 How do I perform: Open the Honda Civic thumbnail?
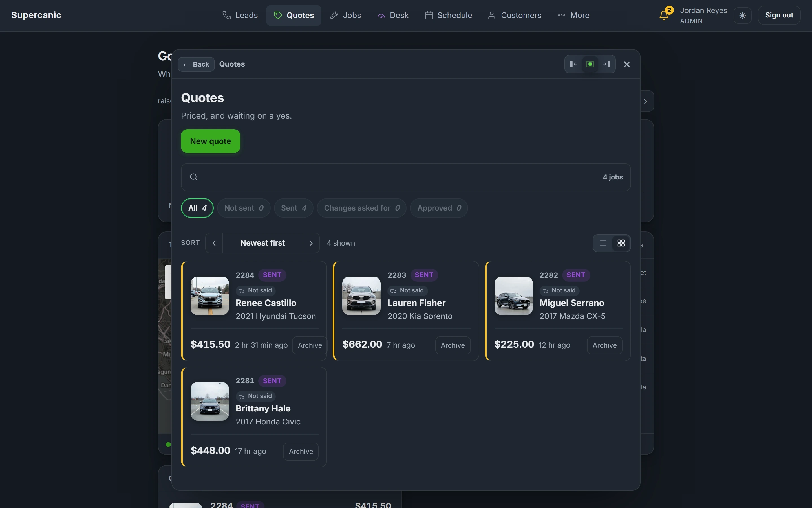click(x=210, y=401)
